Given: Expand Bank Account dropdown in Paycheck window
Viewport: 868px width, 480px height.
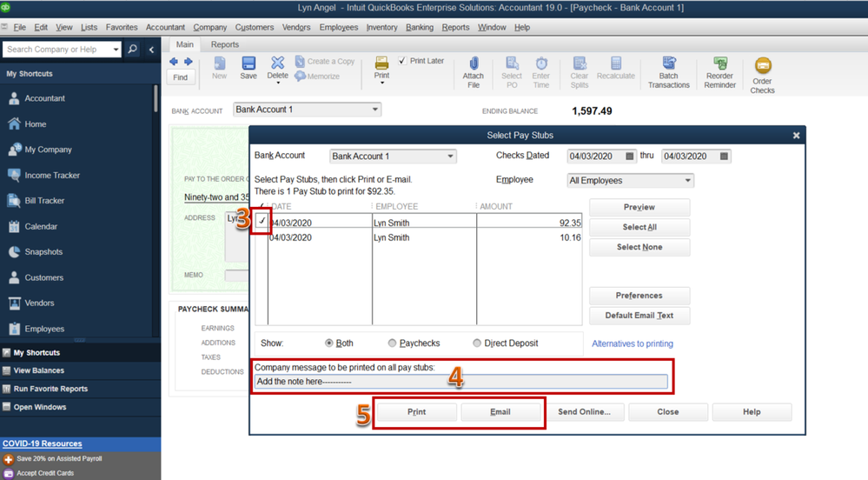Looking at the screenshot, I should pos(374,110).
